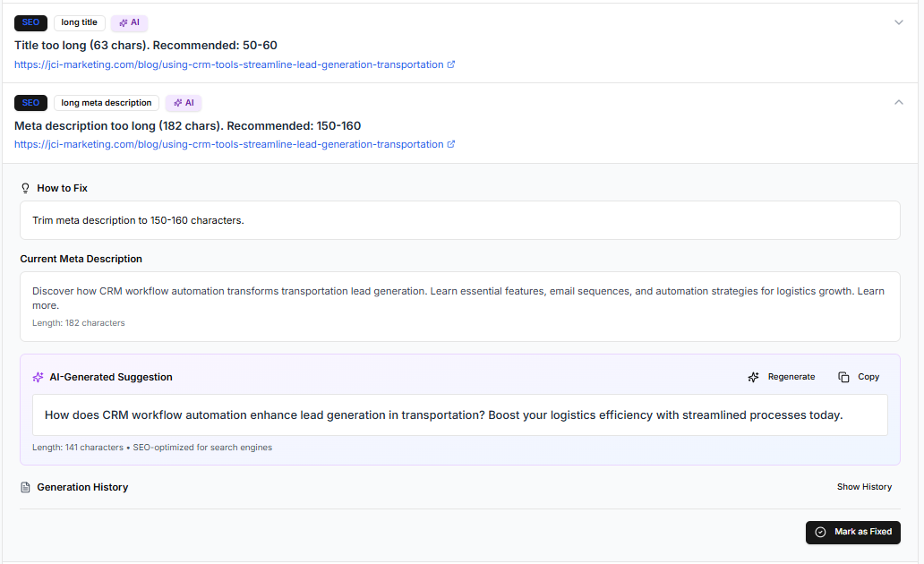This screenshot has width=924, height=564.
Task: Open the blog URL under the meta description issue
Action: [x=228, y=144]
